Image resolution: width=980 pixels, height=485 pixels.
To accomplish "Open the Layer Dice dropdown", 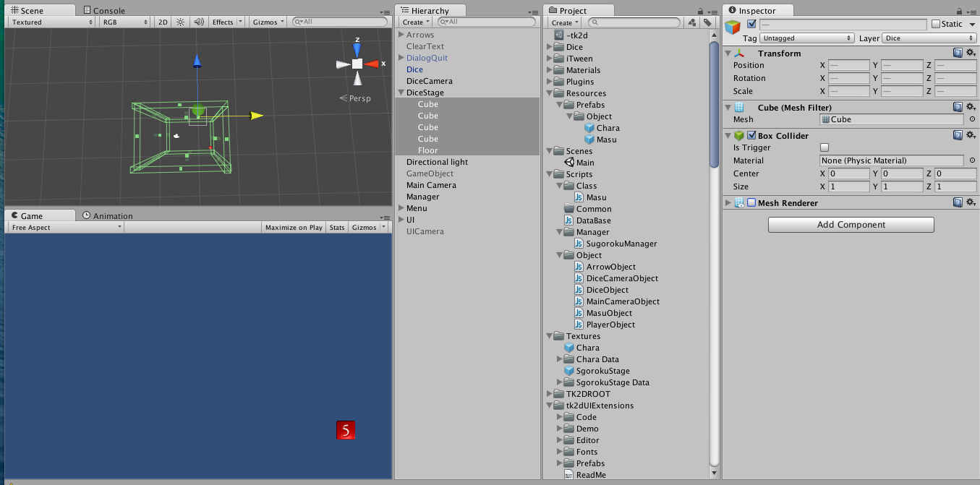I will 929,38.
